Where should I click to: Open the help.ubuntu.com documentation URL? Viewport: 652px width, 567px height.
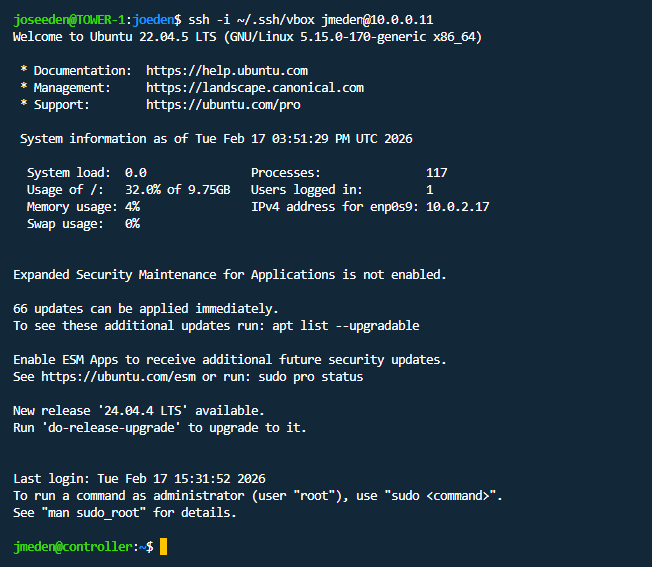pos(226,71)
